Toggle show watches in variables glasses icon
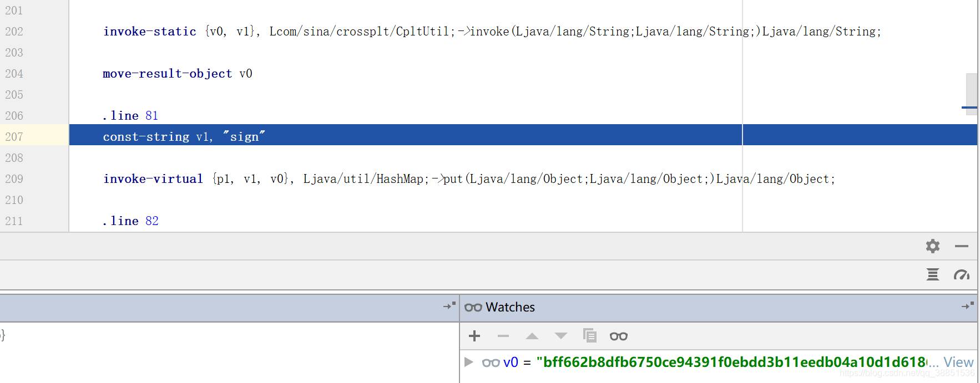Viewport: 980px width, 383px height. (619, 336)
